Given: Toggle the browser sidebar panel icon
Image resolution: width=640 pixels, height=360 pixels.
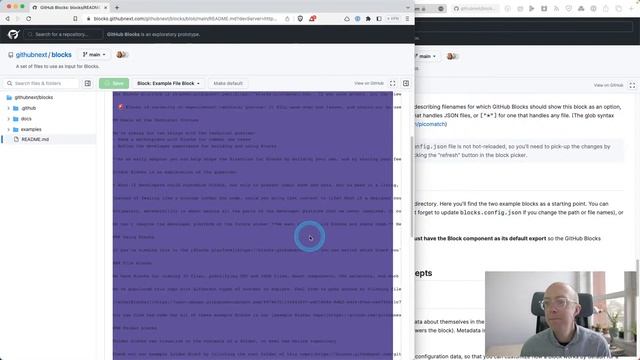Looking at the screenshot, I should tap(379, 19).
